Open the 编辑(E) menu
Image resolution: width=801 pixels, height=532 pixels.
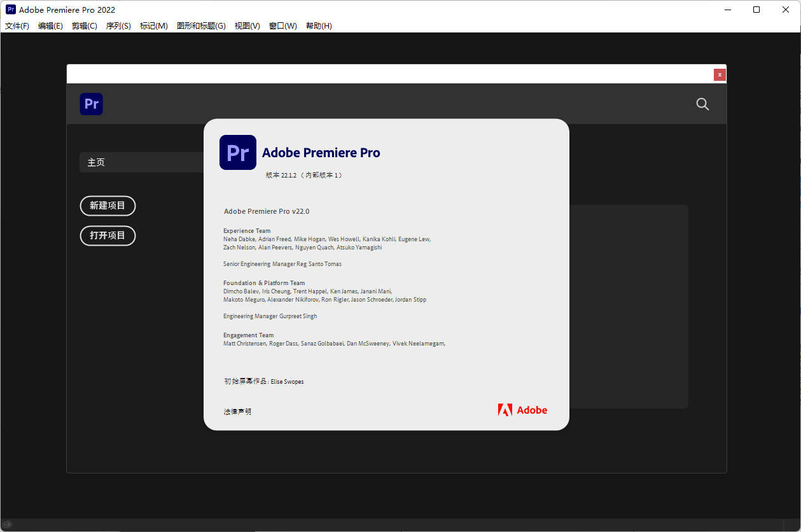click(x=50, y=26)
